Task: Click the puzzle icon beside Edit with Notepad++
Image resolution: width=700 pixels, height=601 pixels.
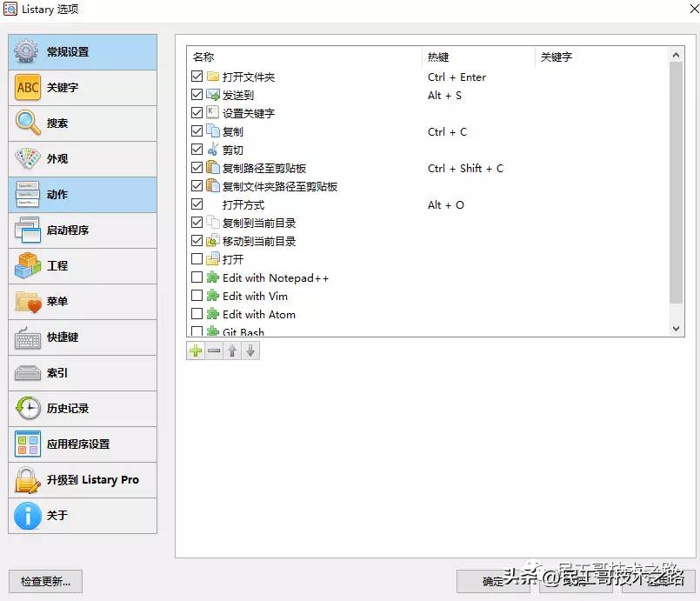Action: [x=213, y=277]
